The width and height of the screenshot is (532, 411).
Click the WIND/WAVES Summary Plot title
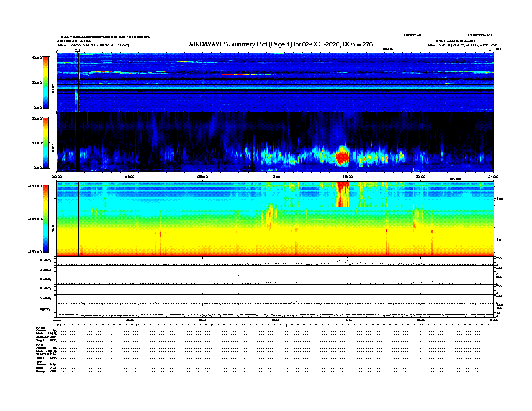[x=280, y=44]
